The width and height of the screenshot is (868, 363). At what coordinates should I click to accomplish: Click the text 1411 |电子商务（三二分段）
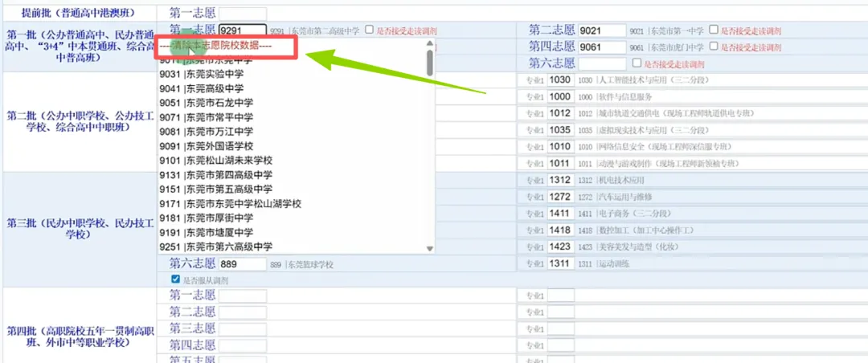(x=624, y=214)
